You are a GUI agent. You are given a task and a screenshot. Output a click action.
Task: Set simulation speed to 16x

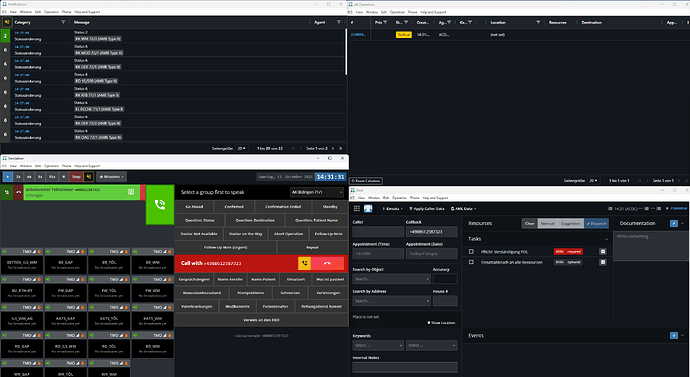tap(52, 176)
